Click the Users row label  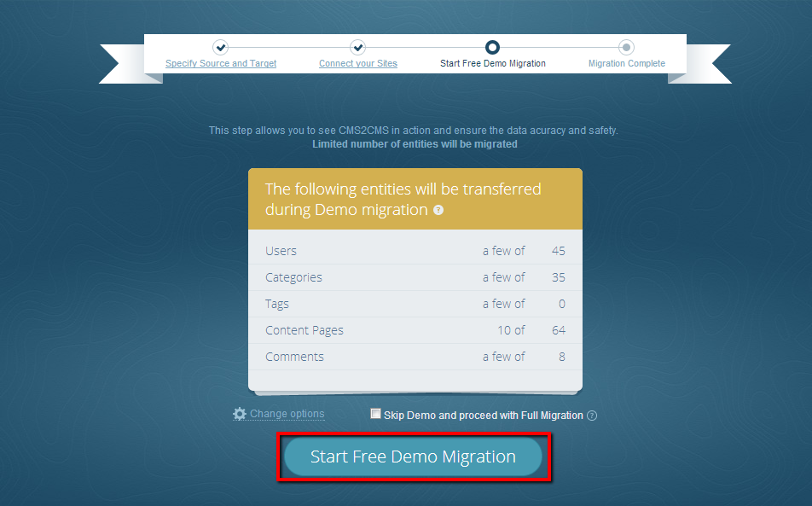point(281,251)
